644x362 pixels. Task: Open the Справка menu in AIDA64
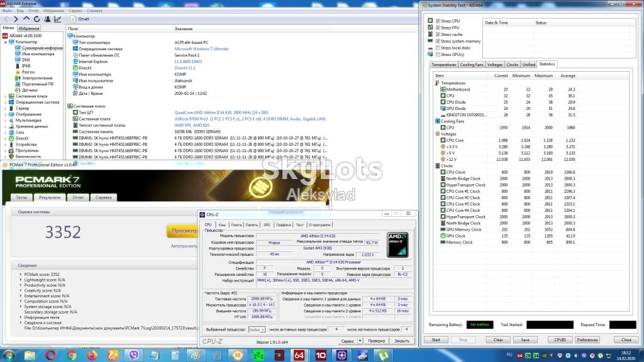pyautogui.click(x=95, y=11)
